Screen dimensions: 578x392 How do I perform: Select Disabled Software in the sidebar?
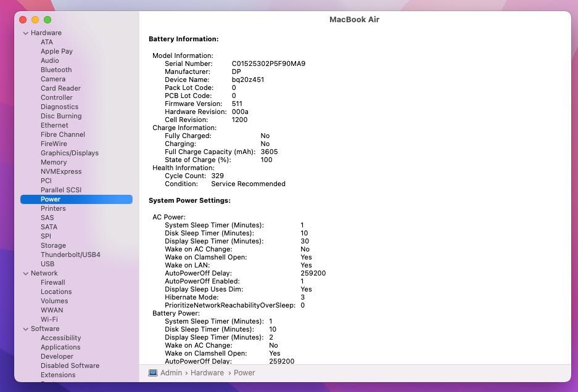point(70,365)
